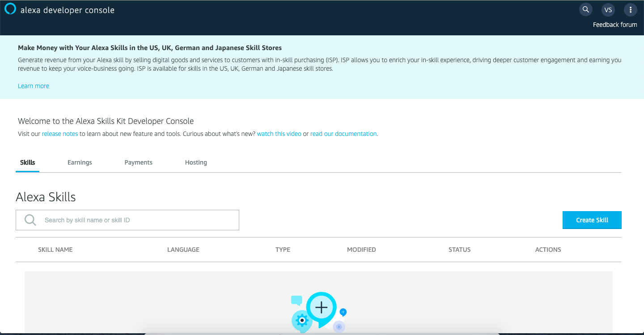Open the search icon in header

[585, 9]
